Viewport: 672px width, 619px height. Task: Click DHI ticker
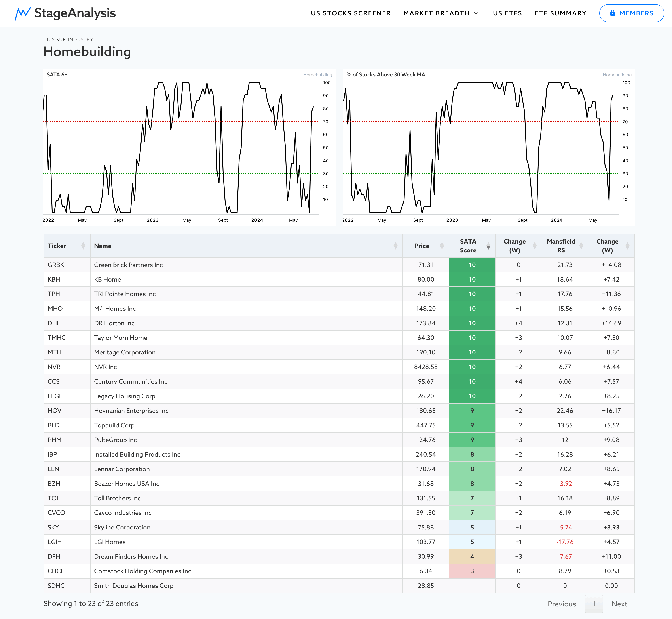pyautogui.click(x=53, y=323)
